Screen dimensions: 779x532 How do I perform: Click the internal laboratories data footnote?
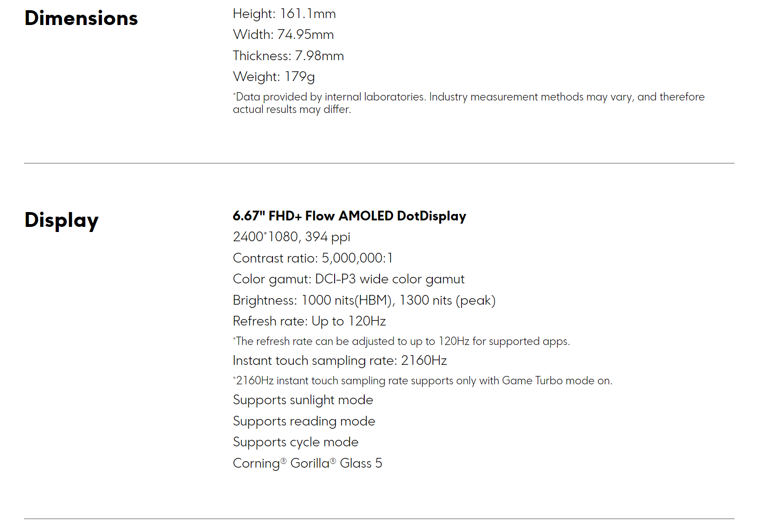tap(468, 103)
